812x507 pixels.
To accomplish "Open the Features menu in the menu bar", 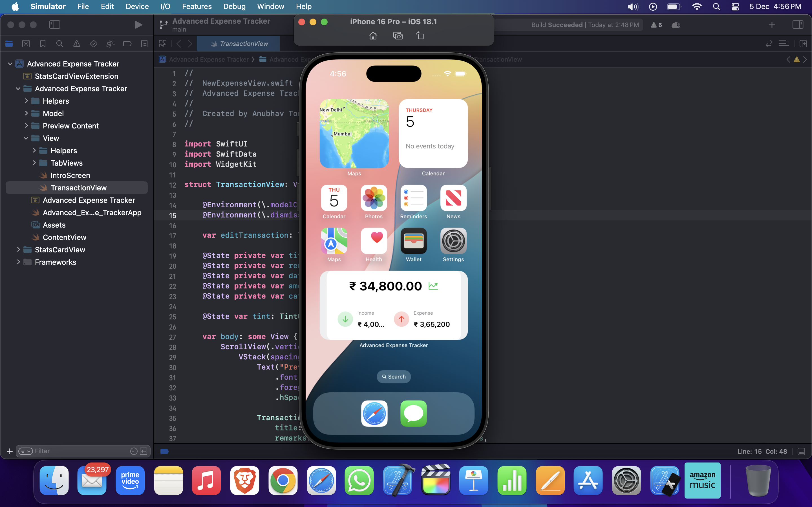I will pyautogui.click(x=197, y=6).
